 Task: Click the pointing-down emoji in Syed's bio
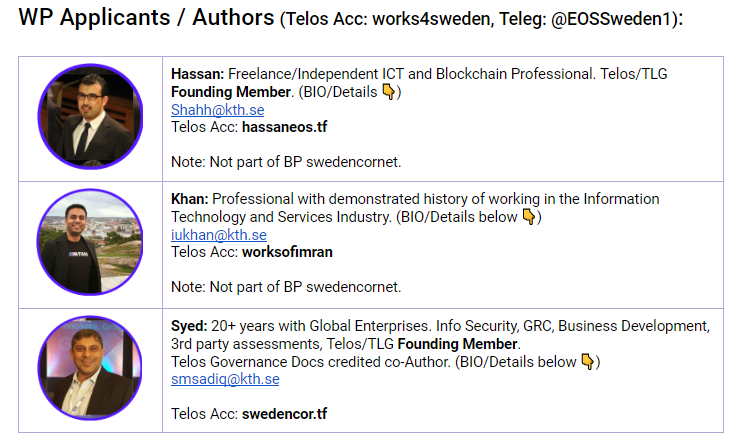[588, 362]
